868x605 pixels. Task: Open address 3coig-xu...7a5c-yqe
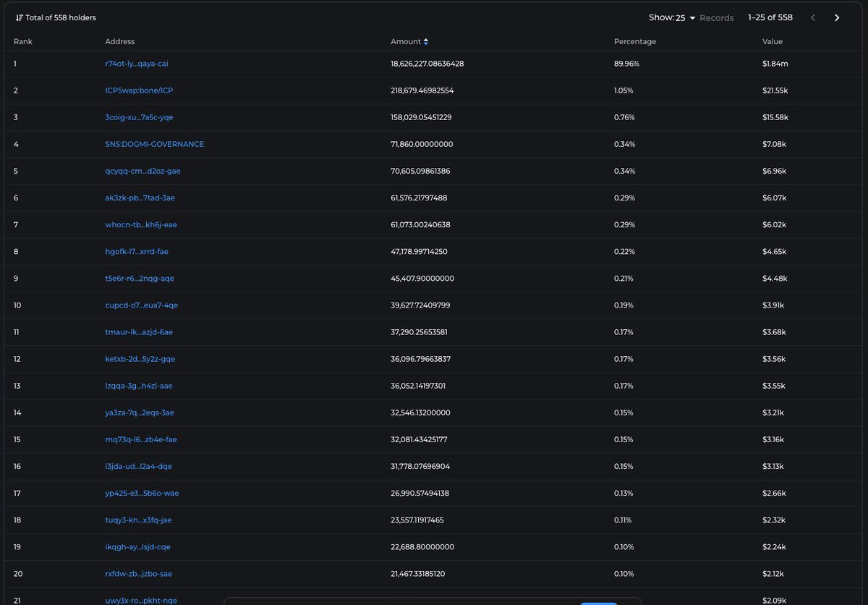click(x=139, y=117)
